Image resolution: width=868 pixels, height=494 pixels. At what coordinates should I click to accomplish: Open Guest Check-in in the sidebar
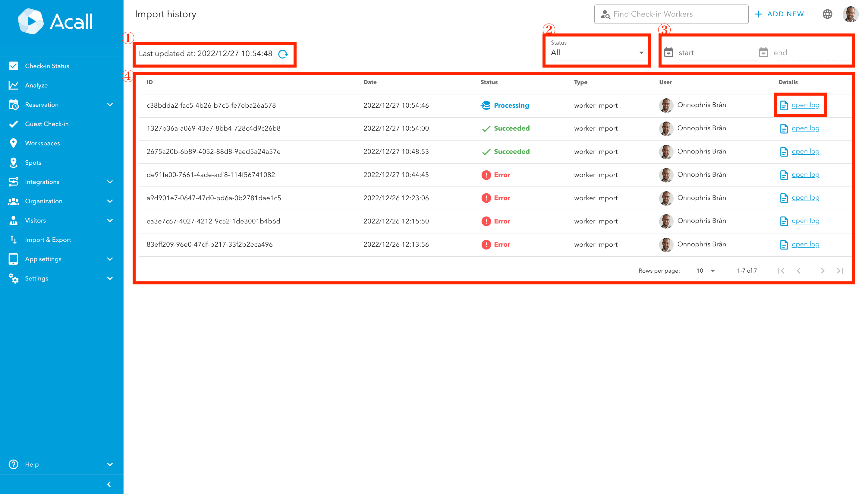tap(47, 124)
